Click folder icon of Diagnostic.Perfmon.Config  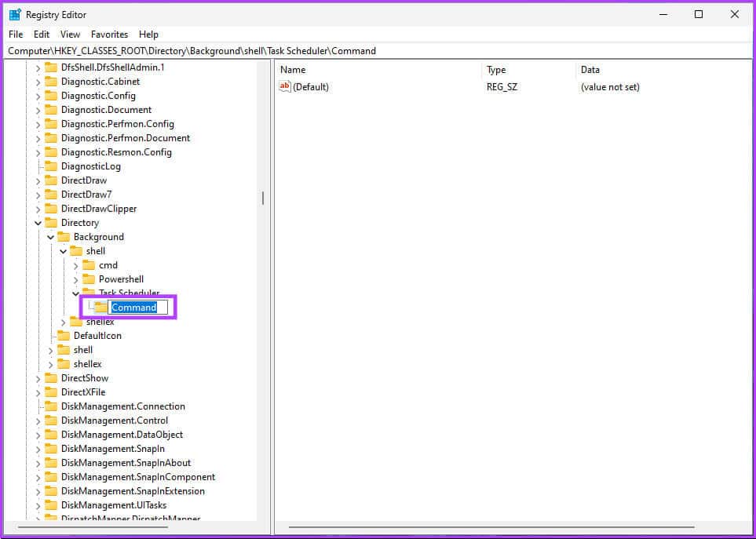51,124
